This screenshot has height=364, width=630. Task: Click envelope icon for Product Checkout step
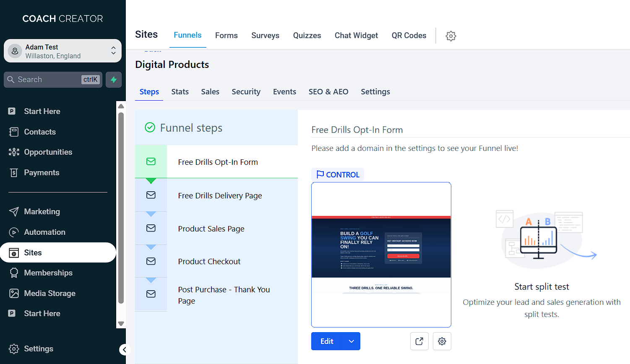[x=151, y=261]
